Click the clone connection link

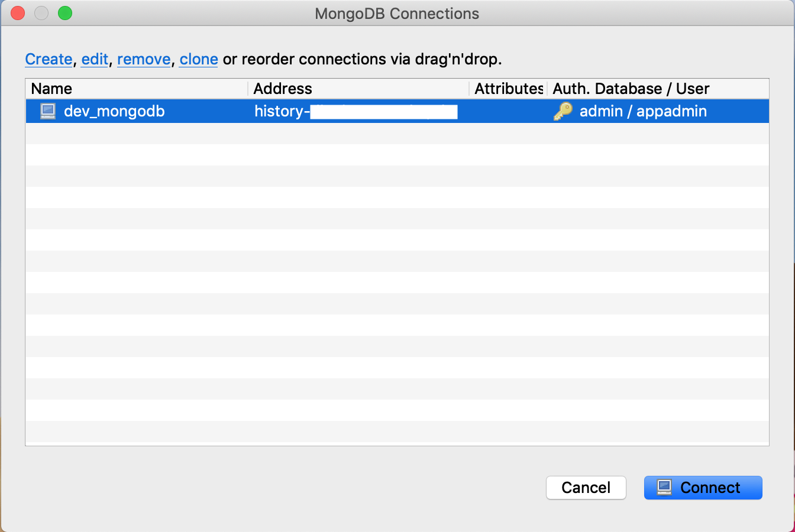[199, 59]
